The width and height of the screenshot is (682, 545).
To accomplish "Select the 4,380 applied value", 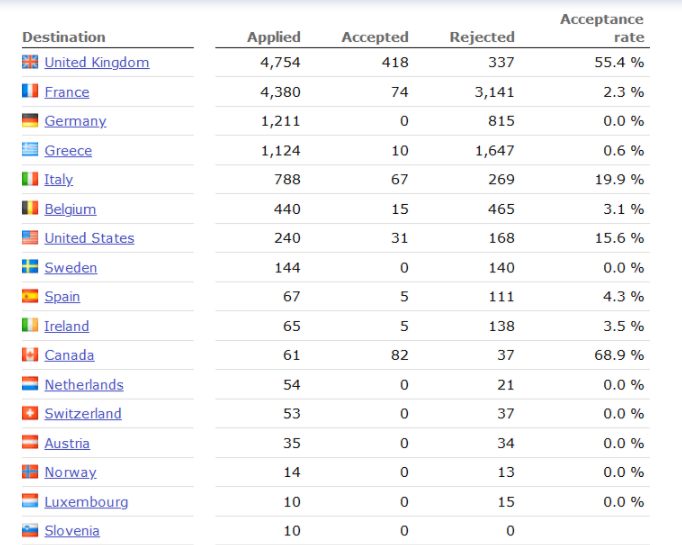I will (x=281, y=92).
